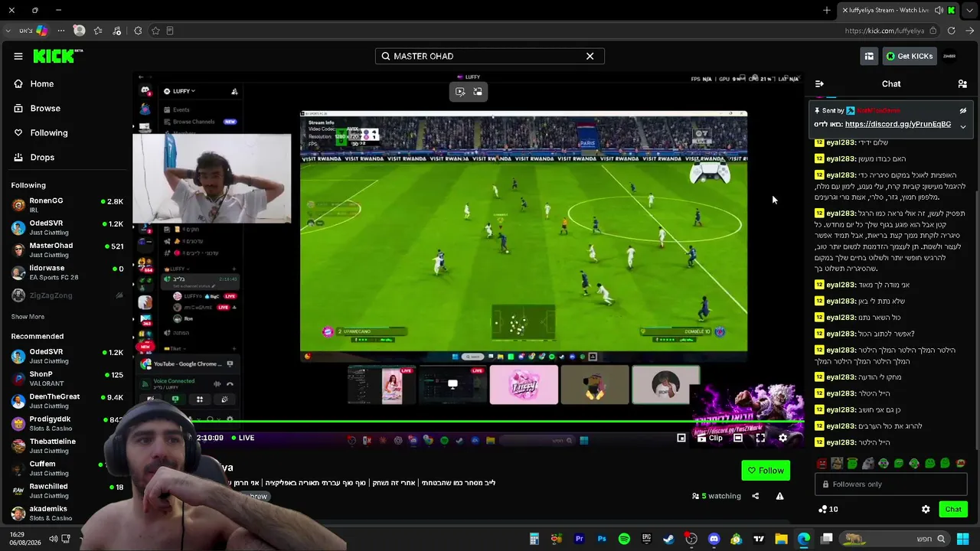
Task: Go to Kick logo homepage
Action: (57, 56)
